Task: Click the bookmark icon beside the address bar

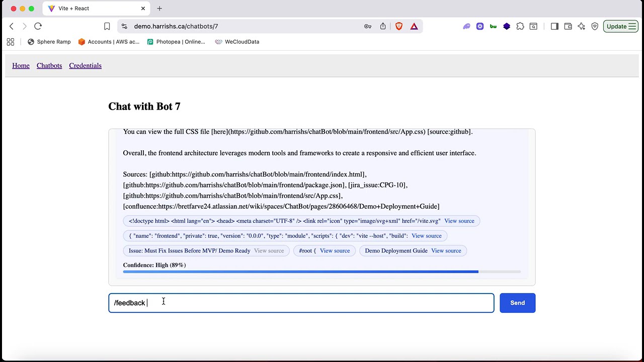Action: tap(107, 26)
